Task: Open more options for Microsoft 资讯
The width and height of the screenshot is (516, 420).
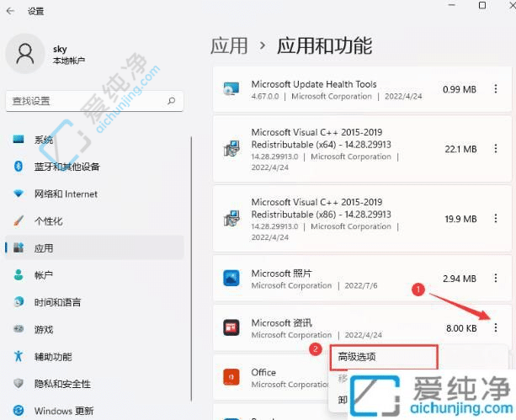Action: 496,327
